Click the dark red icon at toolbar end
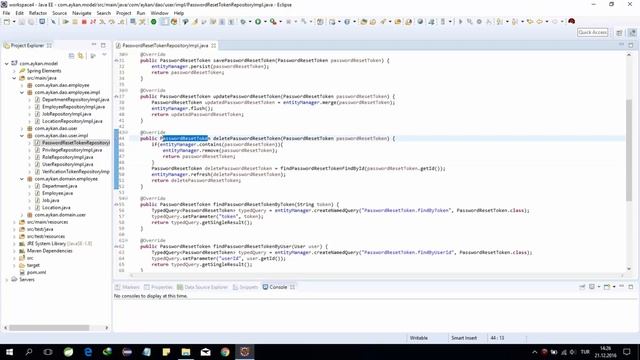The height and width of the screenshot is (360, 640). tap(571, 21)
